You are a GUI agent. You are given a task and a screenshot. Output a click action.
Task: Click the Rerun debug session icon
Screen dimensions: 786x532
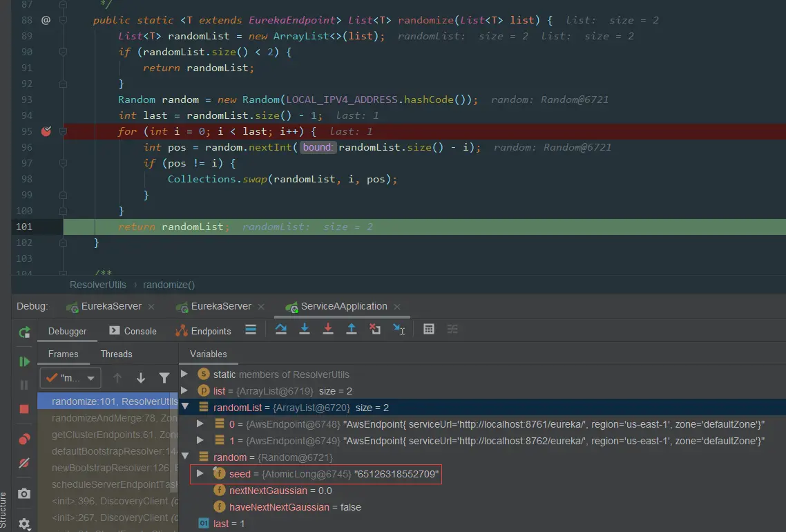pyautogui.click(x=24, y=332)
